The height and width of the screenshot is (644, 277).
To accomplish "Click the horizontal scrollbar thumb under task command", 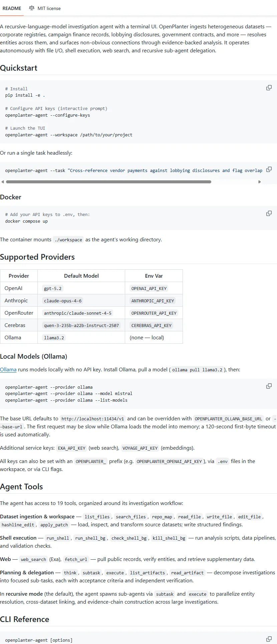I will (108, 182).
